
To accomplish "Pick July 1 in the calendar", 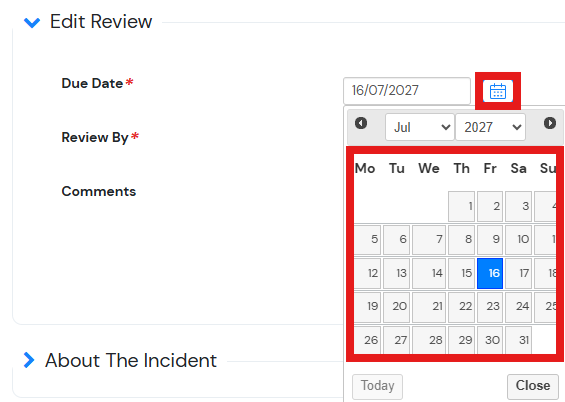I will click(x=462, y=206).
